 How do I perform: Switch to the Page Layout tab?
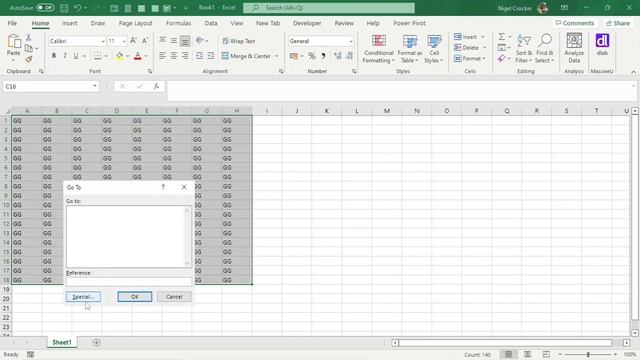click(x=136, y=23)
